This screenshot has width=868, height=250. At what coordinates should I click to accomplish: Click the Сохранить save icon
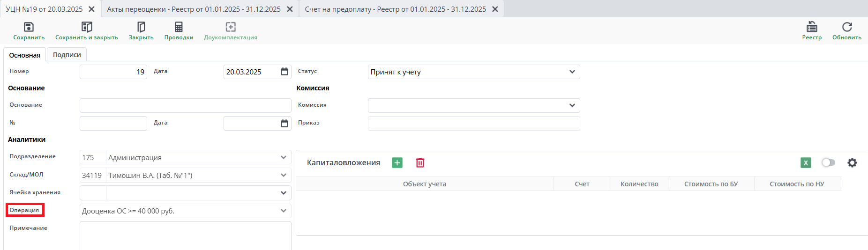point(29,27)
